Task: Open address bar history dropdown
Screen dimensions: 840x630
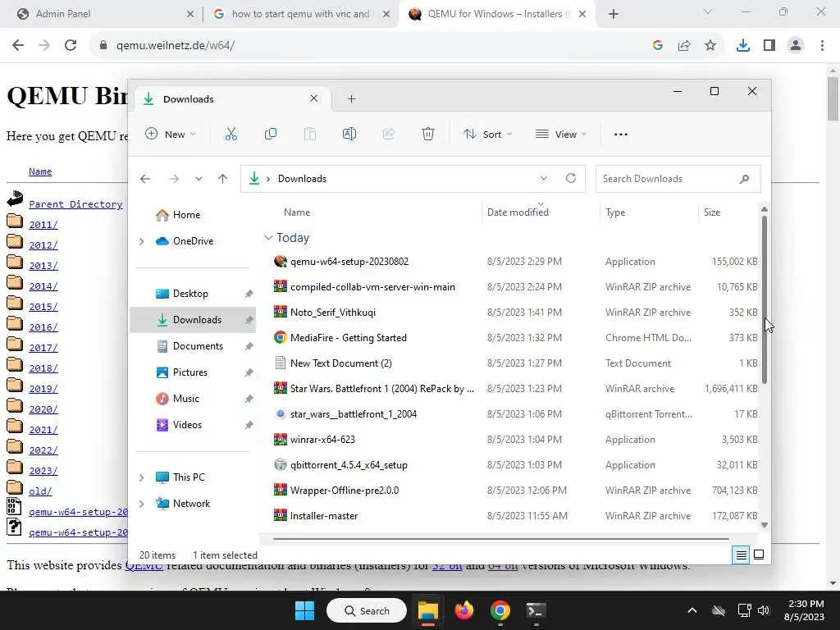Action: (x=544, y=178)
